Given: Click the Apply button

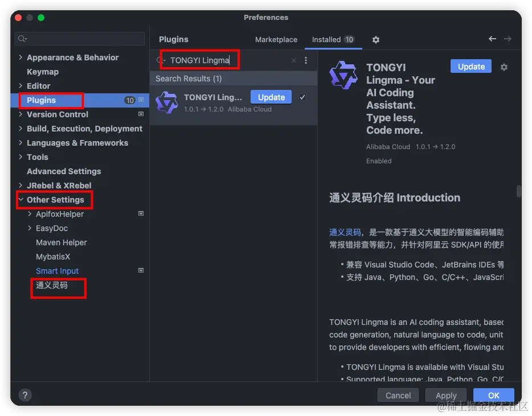Looking at the screenshot, I should coord(446,396).
